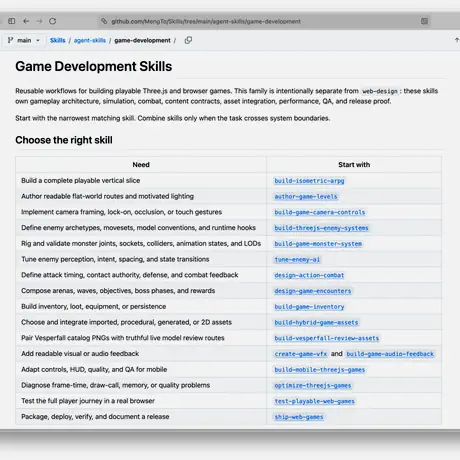Open the ship-web-games link
Image resolution: width=460 pixels, height=460 pixels.
pos(299,417)
